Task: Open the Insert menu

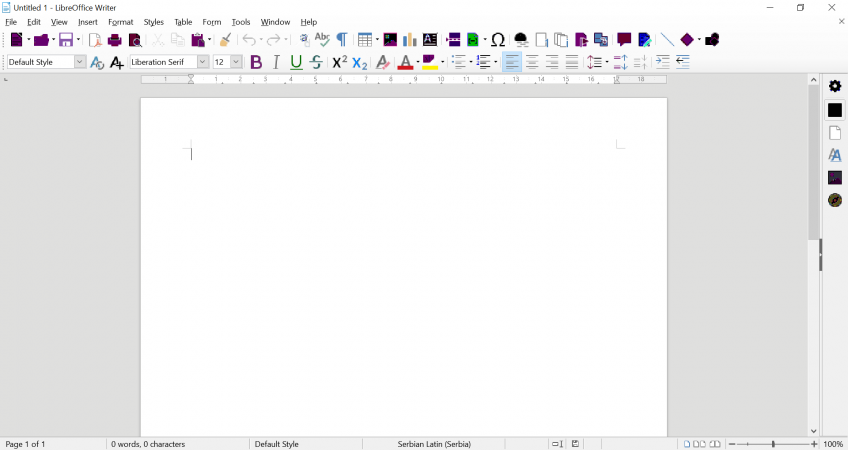Action: tap(88, 22)
